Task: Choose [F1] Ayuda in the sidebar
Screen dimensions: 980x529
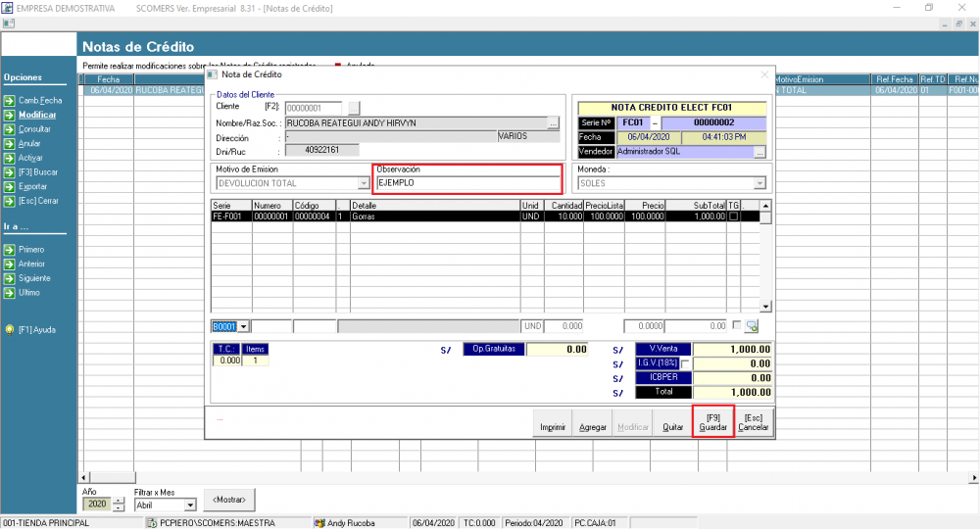Action: tap(37, 330)
